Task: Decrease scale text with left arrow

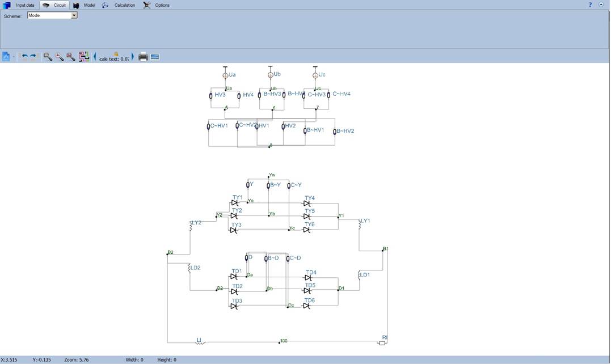Action: pyautogui.click(x=95, y=57)
